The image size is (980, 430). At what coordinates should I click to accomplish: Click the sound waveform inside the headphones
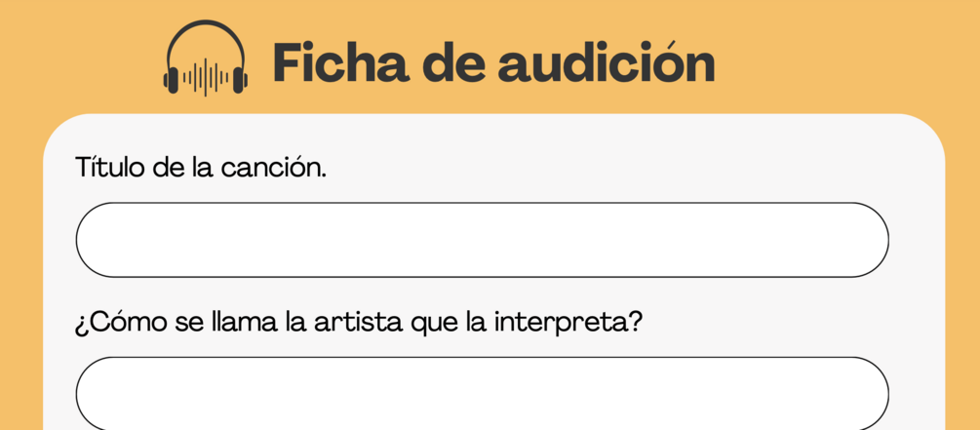coord(206,78)
